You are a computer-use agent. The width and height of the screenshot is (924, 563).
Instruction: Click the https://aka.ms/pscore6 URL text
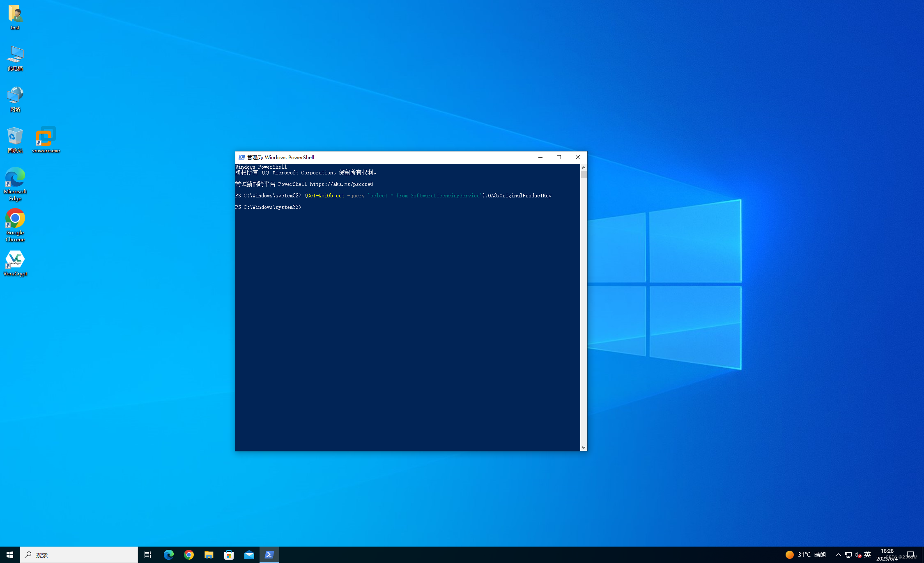pyautogui.click(x=341, y=184)
